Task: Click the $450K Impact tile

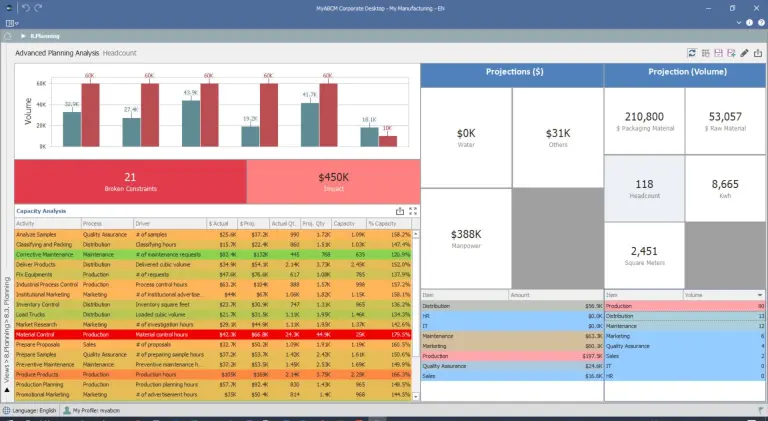Action: (x=333, y=182)
